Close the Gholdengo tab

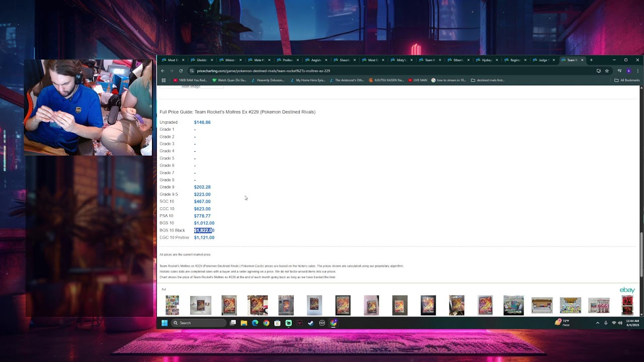click(x=212, y=60)
